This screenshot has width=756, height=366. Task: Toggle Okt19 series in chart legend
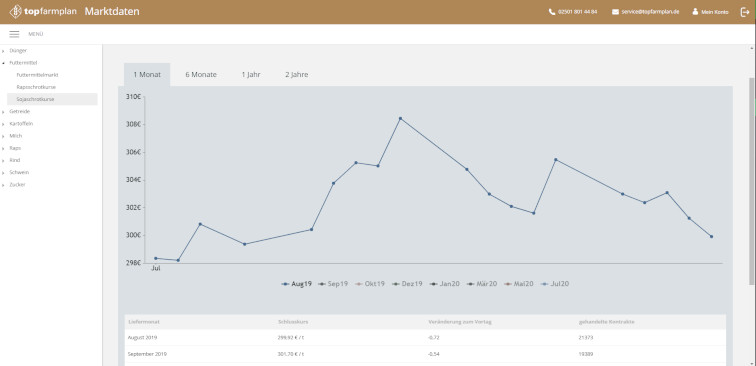coord(370,284)
